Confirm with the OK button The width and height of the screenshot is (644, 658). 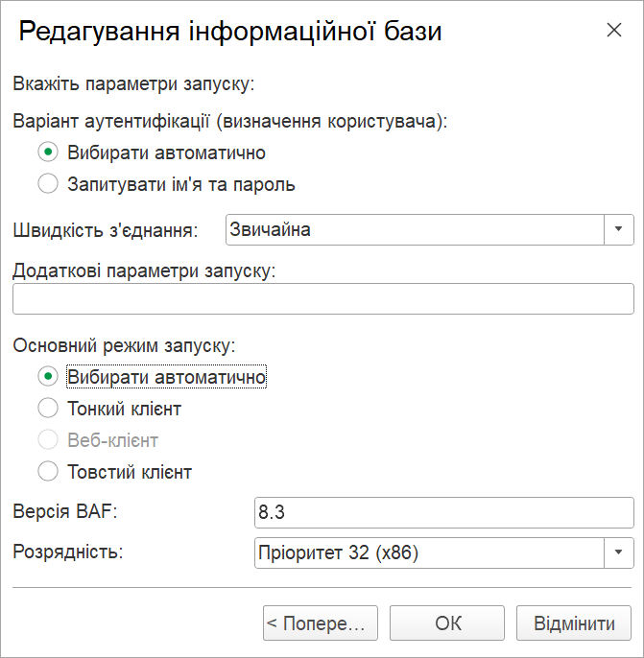447,623
